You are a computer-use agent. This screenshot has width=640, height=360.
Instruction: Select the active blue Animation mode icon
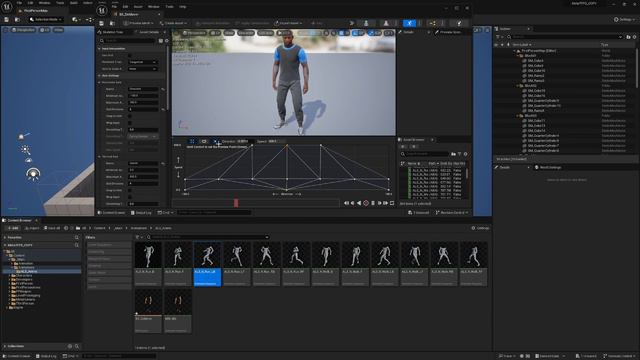pyautogui.click(x=409, y=23)
